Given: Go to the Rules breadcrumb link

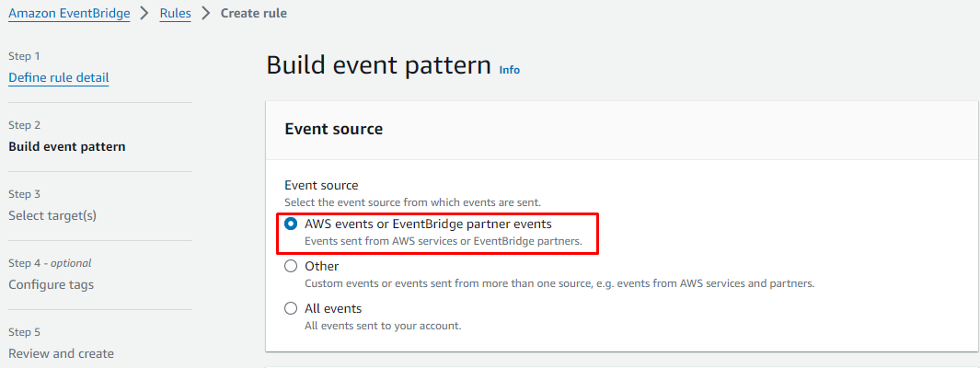Looking at the screenshot, I should [176, 14].
